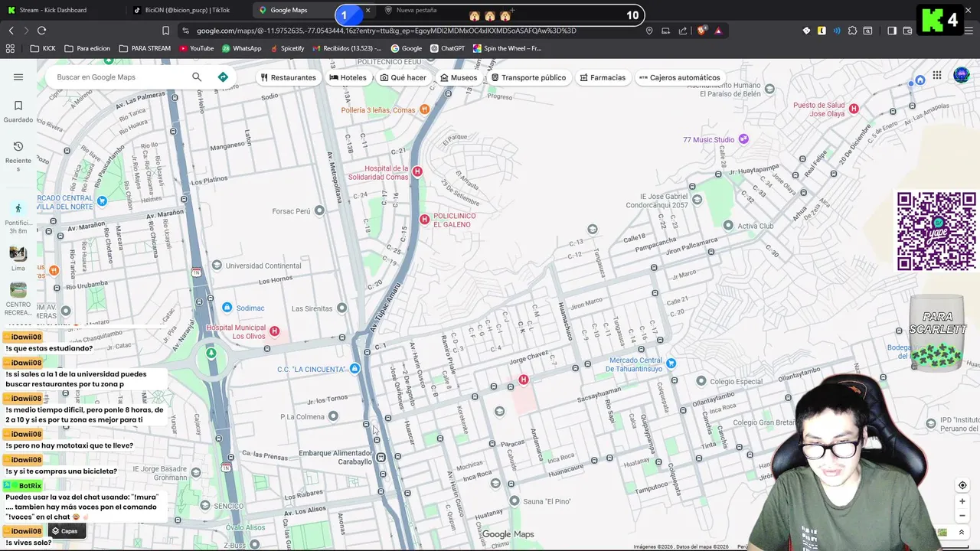This screenshot has height=551, width=980.
Task: Open Recibidos (13.523) Gmail bookmark
Action: pos(346,48)
